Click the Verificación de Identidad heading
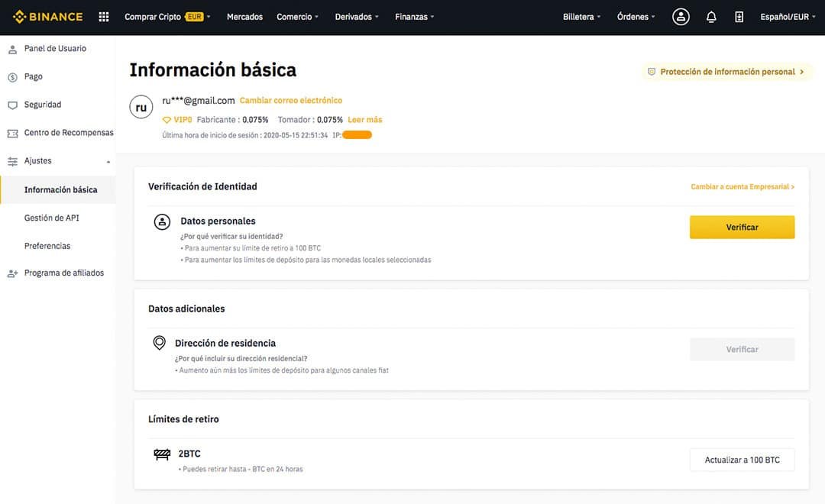825x504 pixels. tap(202, 186)
